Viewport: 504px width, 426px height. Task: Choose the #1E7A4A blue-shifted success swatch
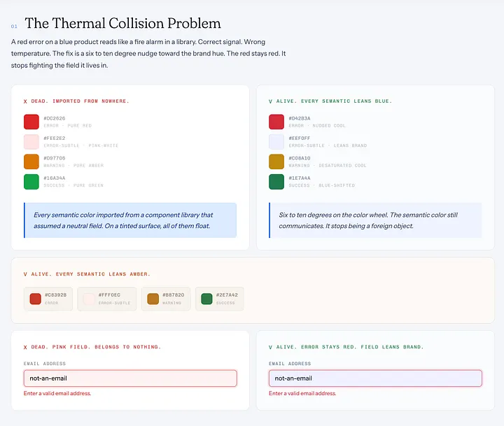pos(276,181)
